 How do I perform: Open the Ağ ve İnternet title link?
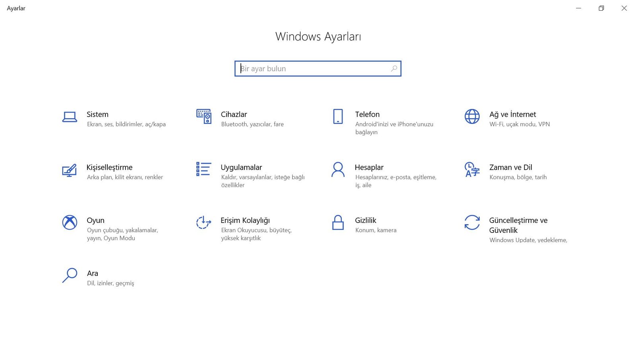512,114
